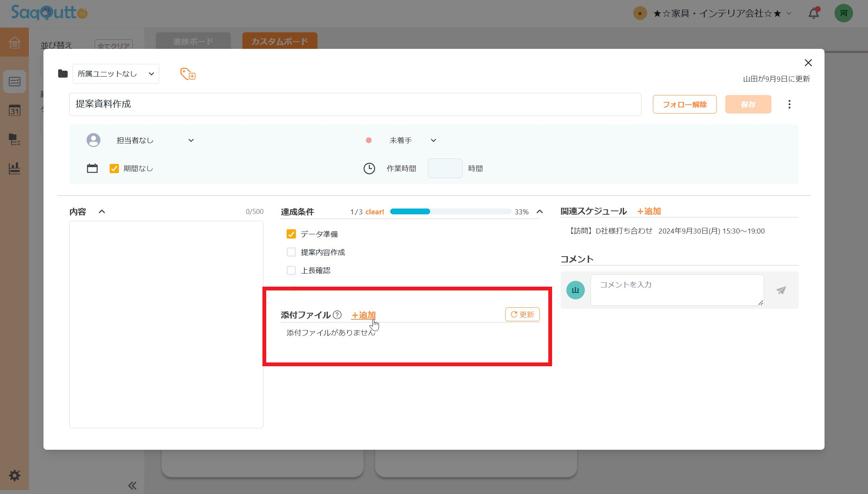Click the send comment paper plane icon
The image size is (868, 494).
coord(781,290)
